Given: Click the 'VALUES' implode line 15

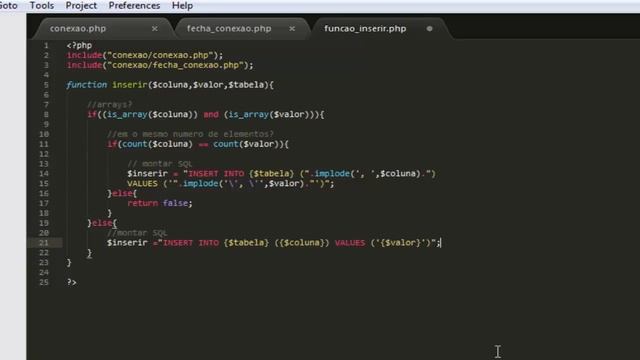Looking at the screenshot, I should pyautogui.click(x=231, y=184).
